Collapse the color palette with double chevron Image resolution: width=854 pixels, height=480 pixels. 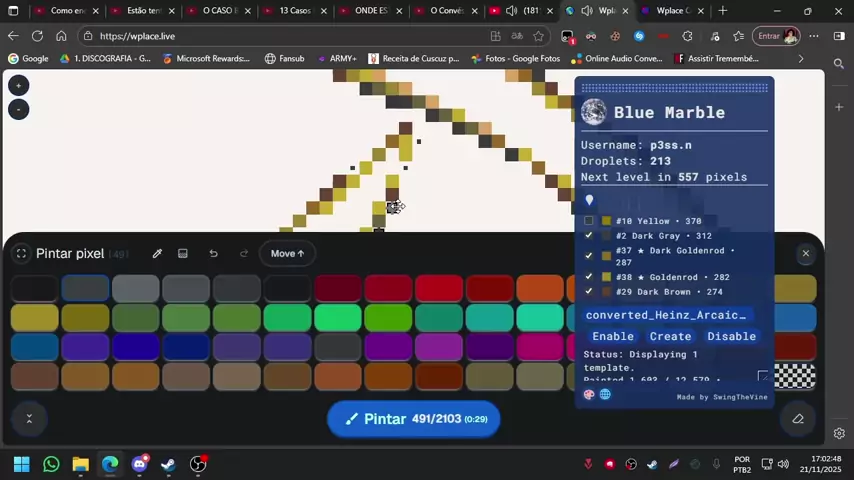(x=28, y=419)
